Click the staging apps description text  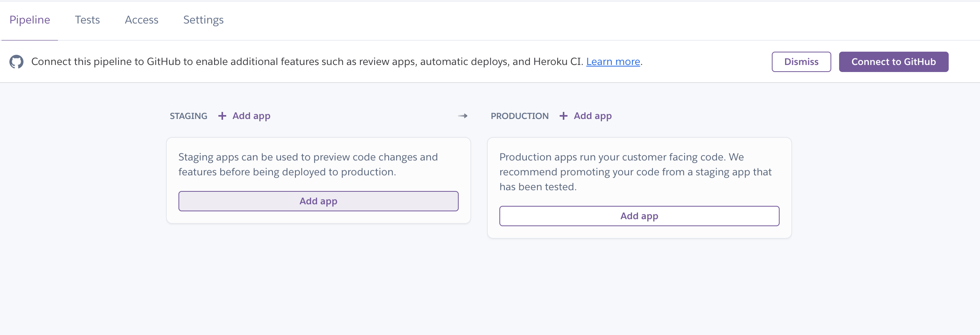coord(308,164)
